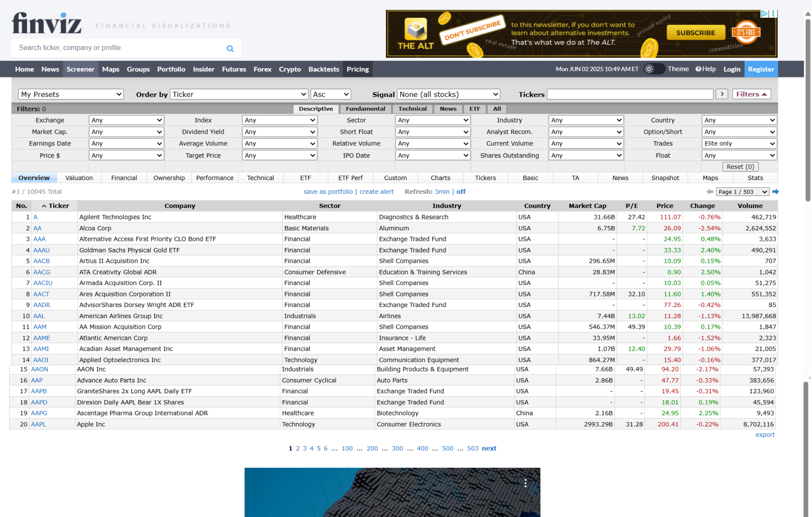Switch to the Technical filter tab
812x517 pixels.
(x=413, y=109)
